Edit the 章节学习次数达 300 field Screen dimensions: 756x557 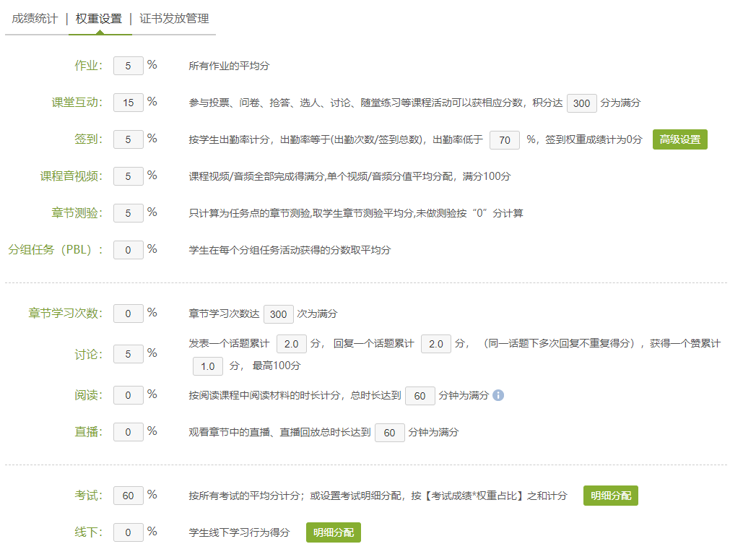coord(278,314)
